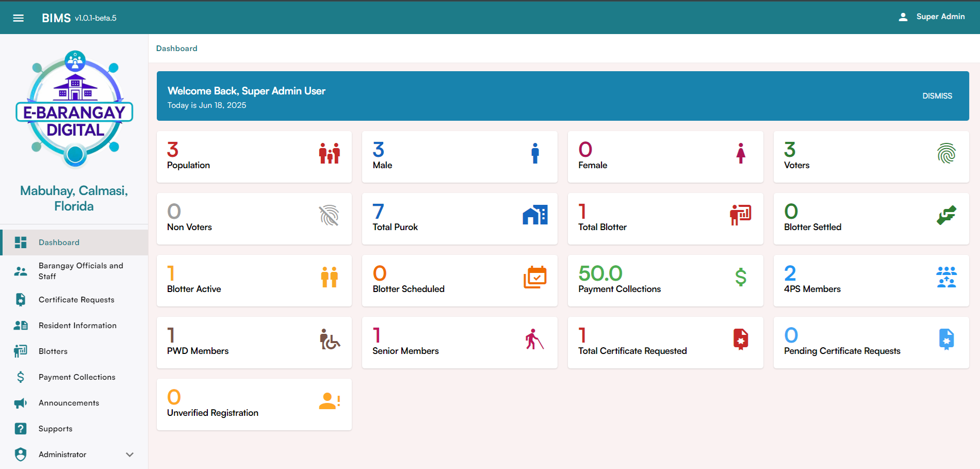980x469 pixels.
Task: Click the Total Certificate Requested label
Action: (x=632, y=351)
